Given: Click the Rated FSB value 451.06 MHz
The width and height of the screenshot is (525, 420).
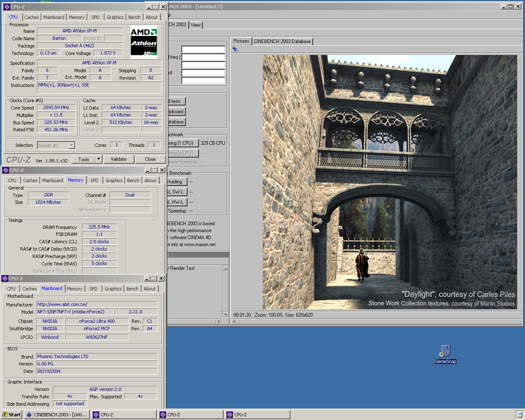Looking at the screenshot, I should (56, 130).
